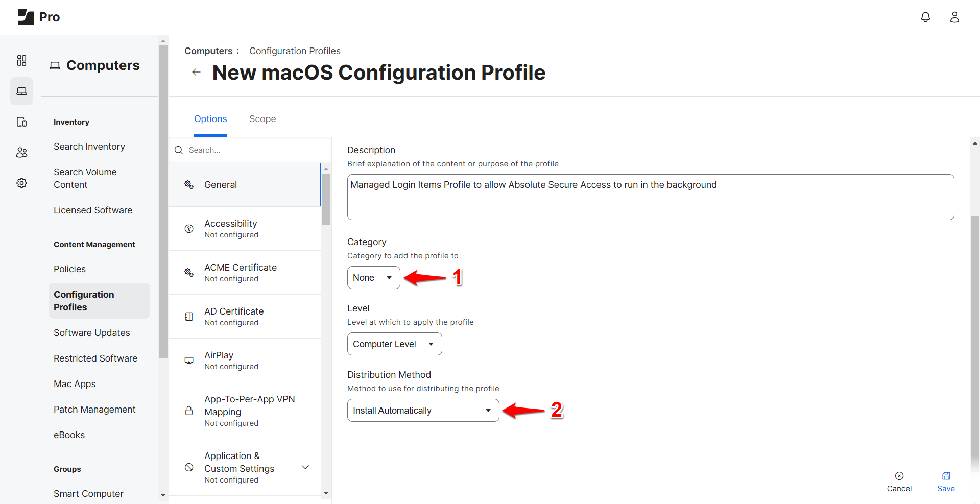
Task: Switch to the Scope tab
Action: coord(262,119)
